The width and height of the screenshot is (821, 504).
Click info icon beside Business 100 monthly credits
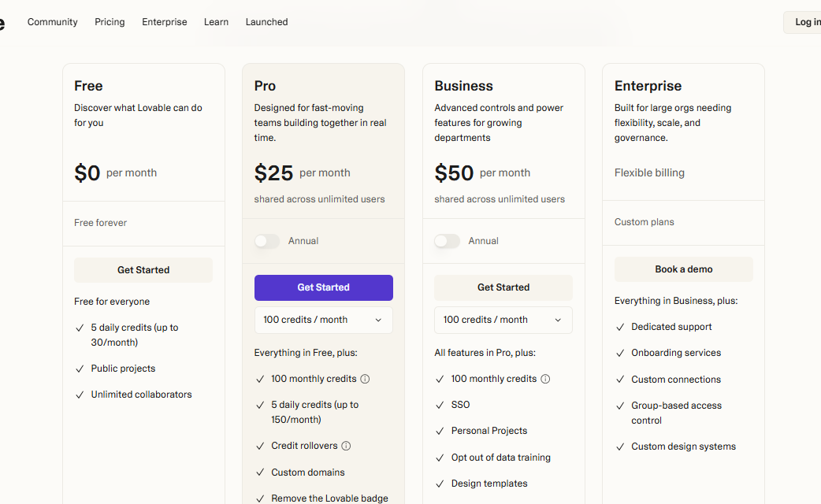(545, 379)
